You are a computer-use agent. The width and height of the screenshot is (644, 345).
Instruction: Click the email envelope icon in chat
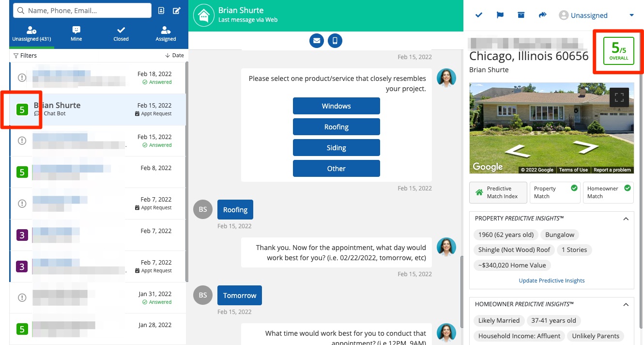click(x=317, y=41)
